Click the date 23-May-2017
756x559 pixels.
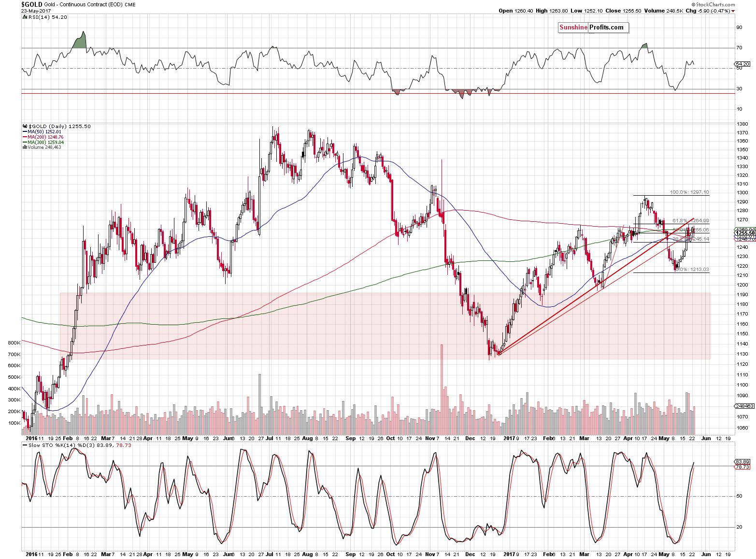pos(37,11)
